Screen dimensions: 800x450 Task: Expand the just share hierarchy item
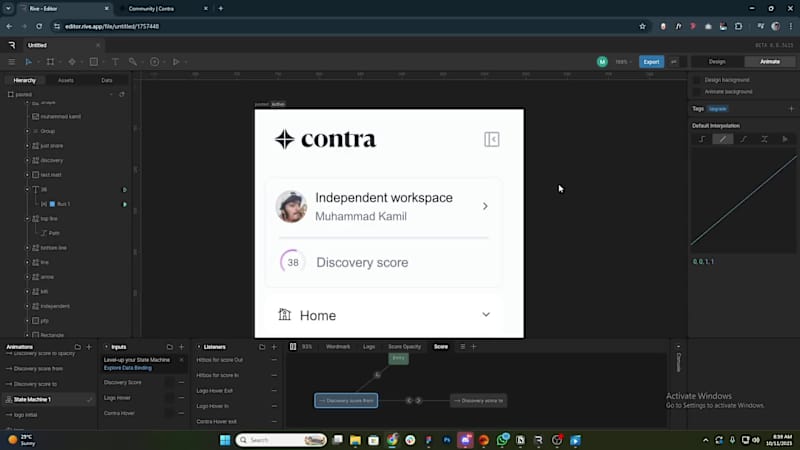coord(28,146)
